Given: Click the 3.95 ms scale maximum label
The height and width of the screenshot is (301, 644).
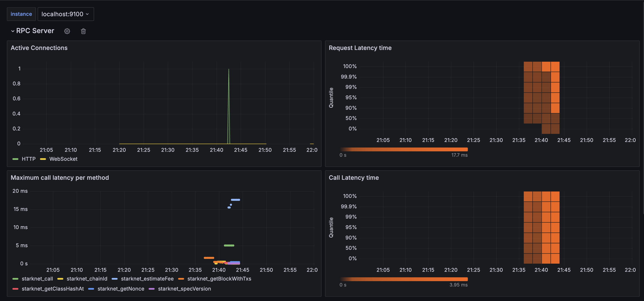Looking at the screenshot, I should [458, 285].
